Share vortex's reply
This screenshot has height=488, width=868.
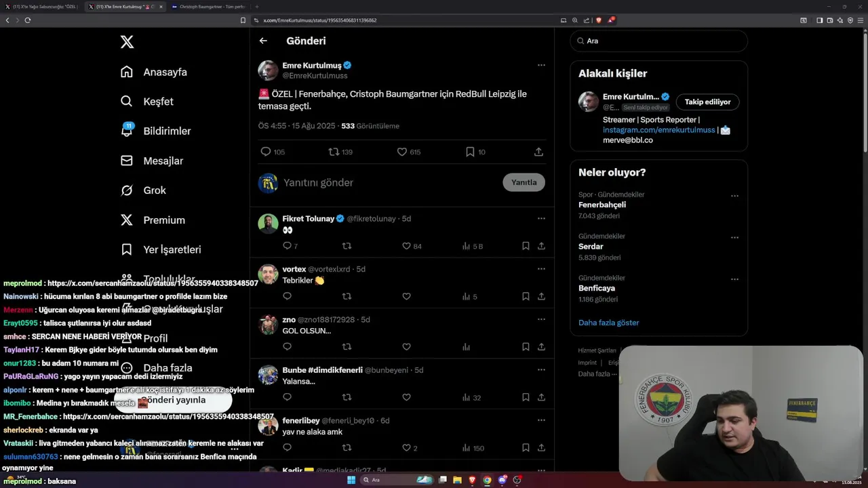pos(541,296)
